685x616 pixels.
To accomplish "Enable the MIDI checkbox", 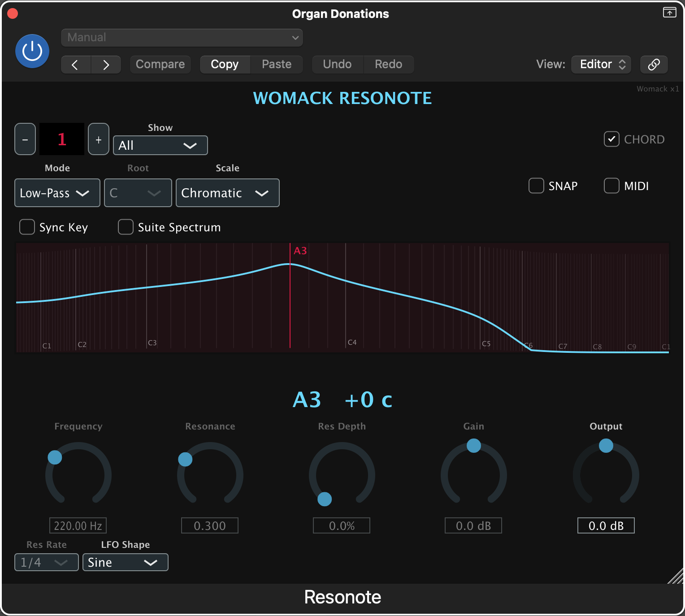I will [611, 186].
